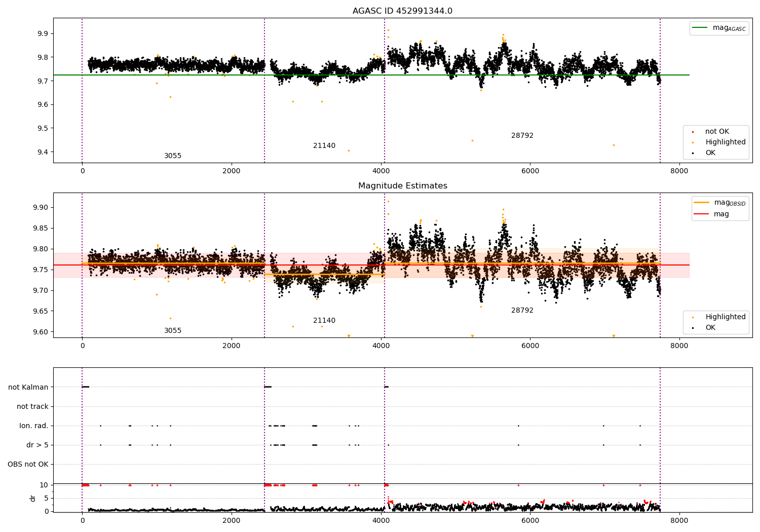
Task: Click the 'Magnitude Estimates' plot title
Action: (x=402, y=186)
